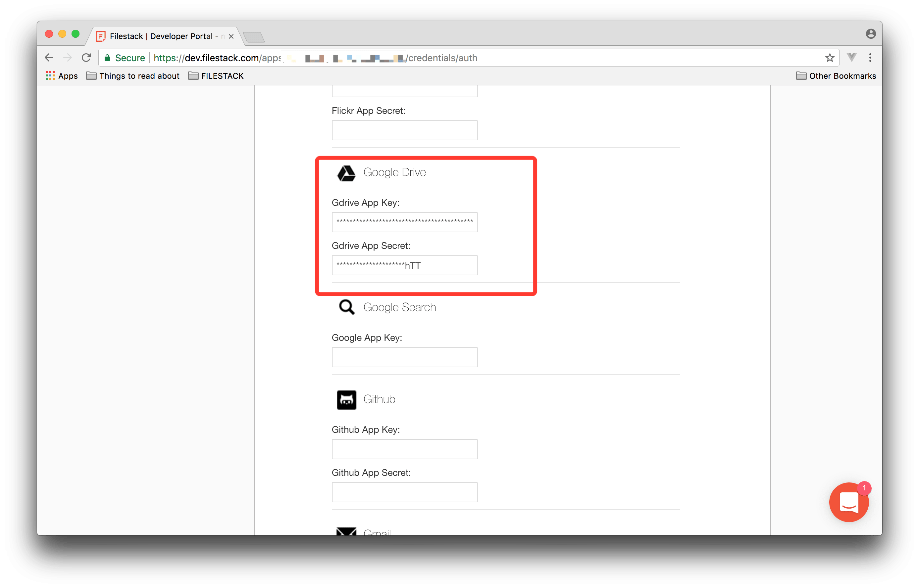Click the macOS yellow minimize button
Image resolution: width=919 pixels, height=588 pixels.
62,34
